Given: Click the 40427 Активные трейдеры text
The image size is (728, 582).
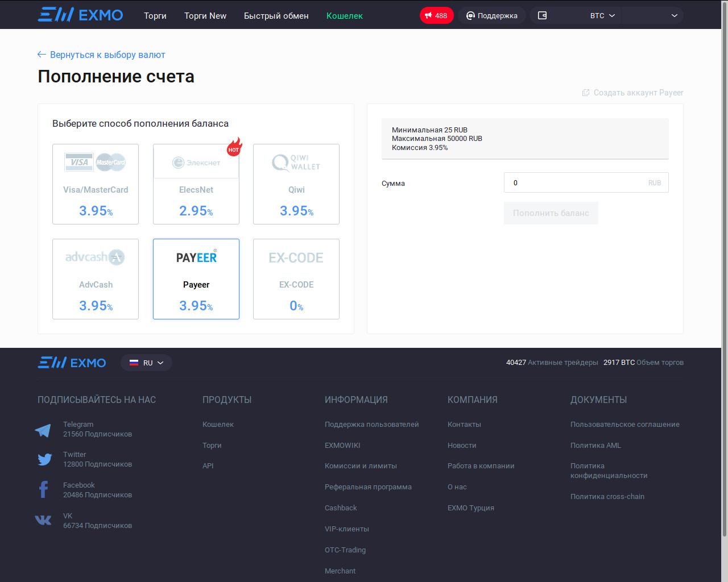Looking at the screenshot, I should 552,363.
